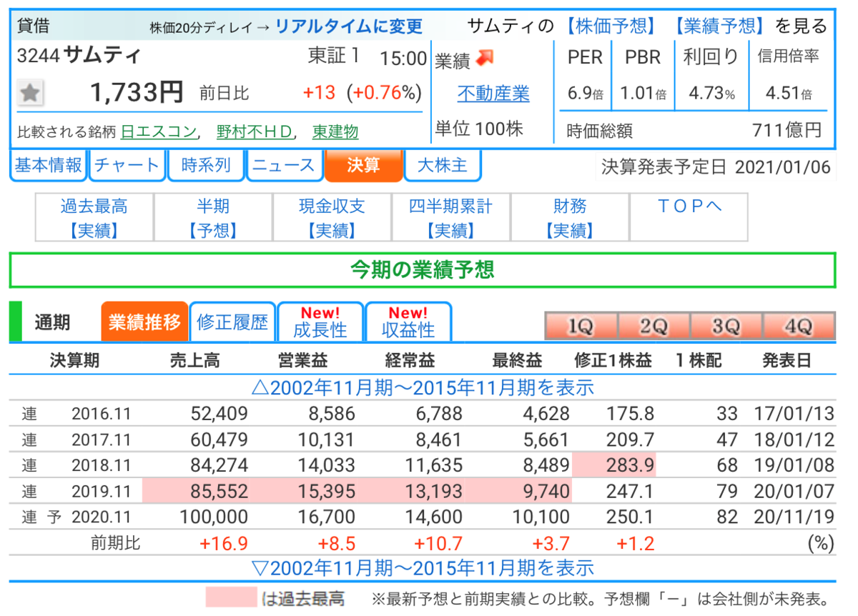Switch to the 時系列 tab
The image size is (858, 616).
click(206, 166)
